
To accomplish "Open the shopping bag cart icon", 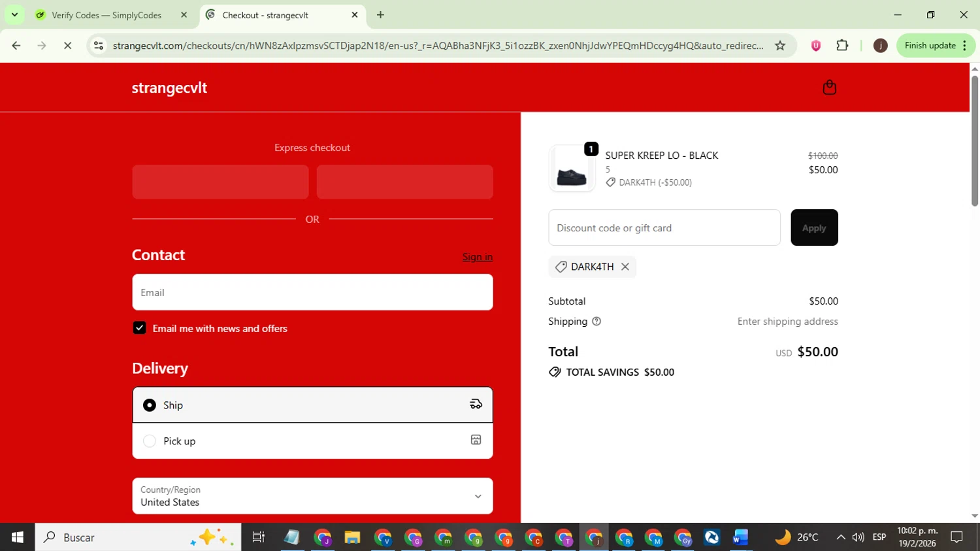I will click(x=829, y=88).
